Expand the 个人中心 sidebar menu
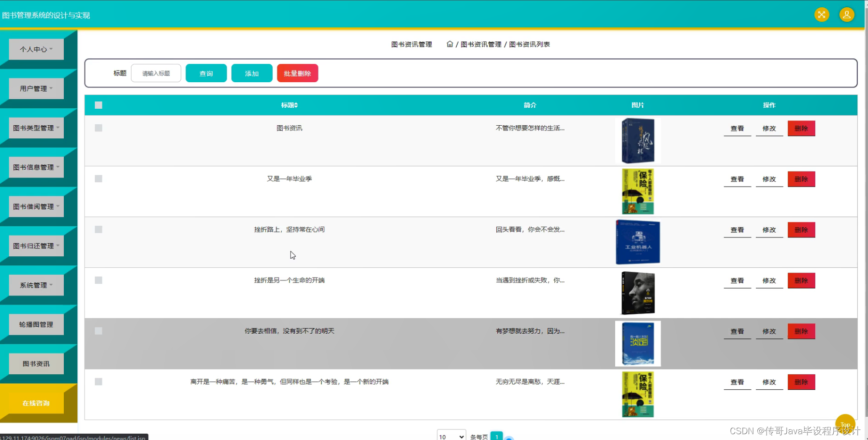Viewport: 868px width, 440px height. click(x=36, y=49)
